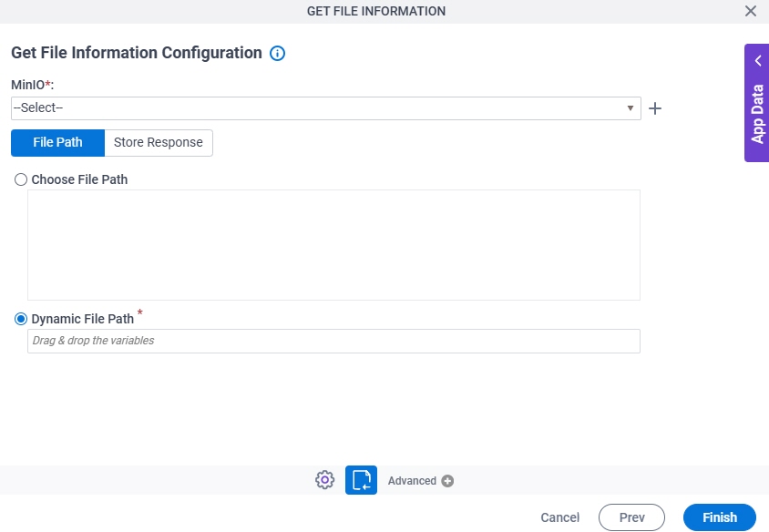Viewport: 769px width, 532px height.
Task: Open the configuration info icon
Action: pos(277,53)
